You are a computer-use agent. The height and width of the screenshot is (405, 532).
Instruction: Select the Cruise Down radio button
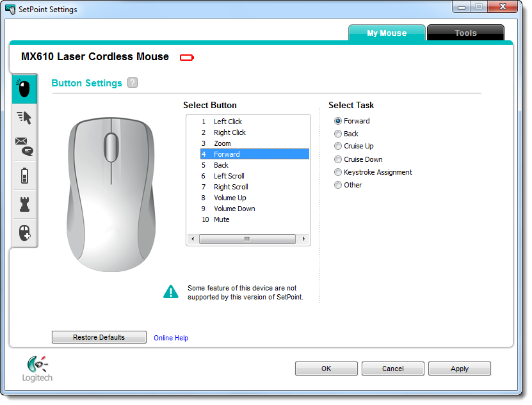337,159
